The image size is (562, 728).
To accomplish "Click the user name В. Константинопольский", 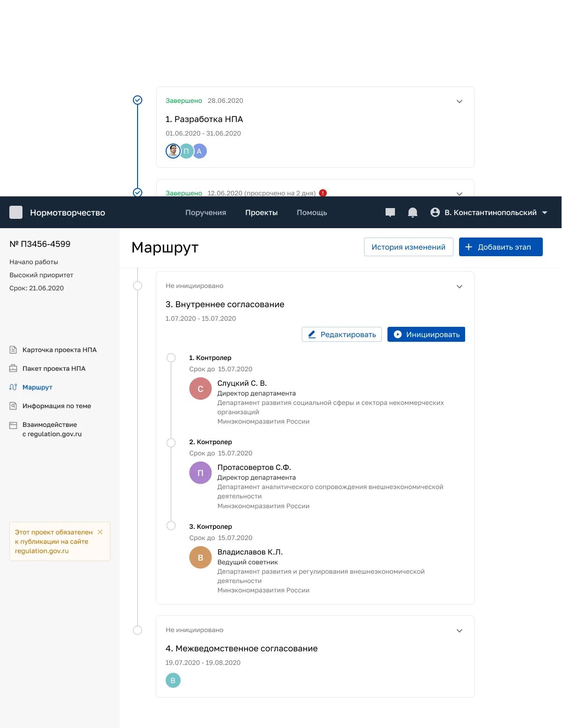I will coord(490,212).
